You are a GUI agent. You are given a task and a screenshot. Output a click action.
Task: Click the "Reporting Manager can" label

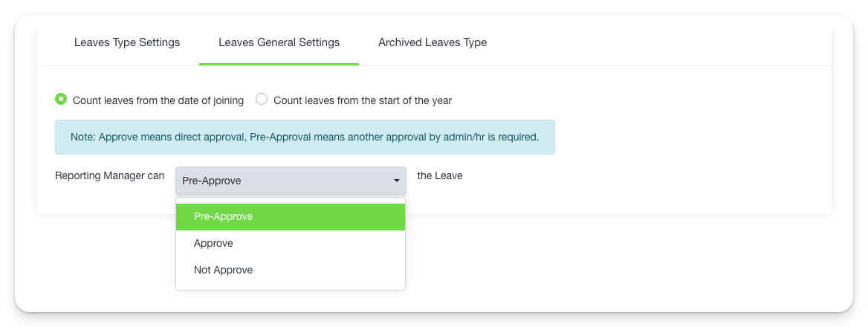110,176
